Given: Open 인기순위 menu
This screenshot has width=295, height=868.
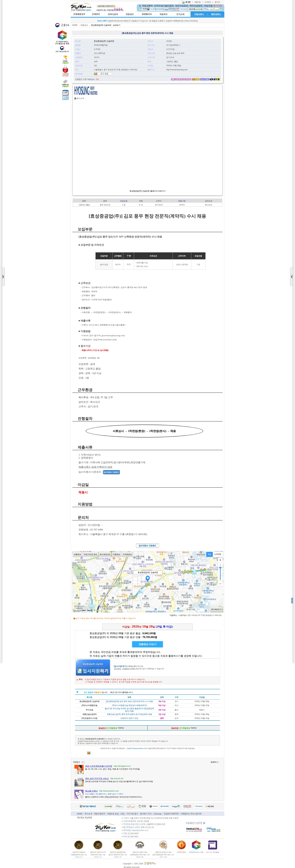Looking at the screenshot, I should (x=180, y=14).
